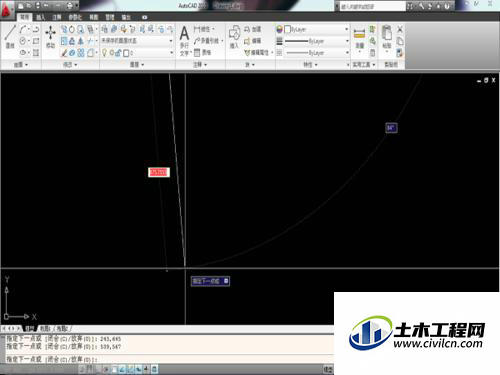Activate the Move (移动) tool
This screenshot has width=500, height=375.
click(50, 36)
